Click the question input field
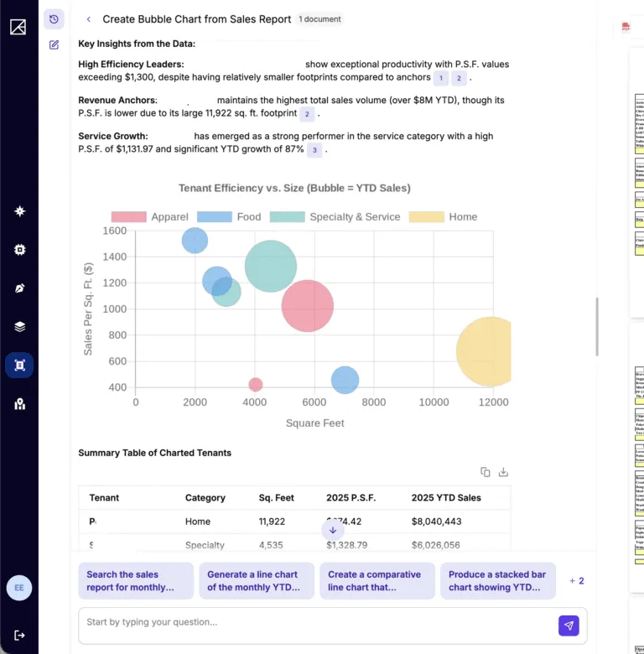The height and width of the screenshot is (654, 644). 317,625
